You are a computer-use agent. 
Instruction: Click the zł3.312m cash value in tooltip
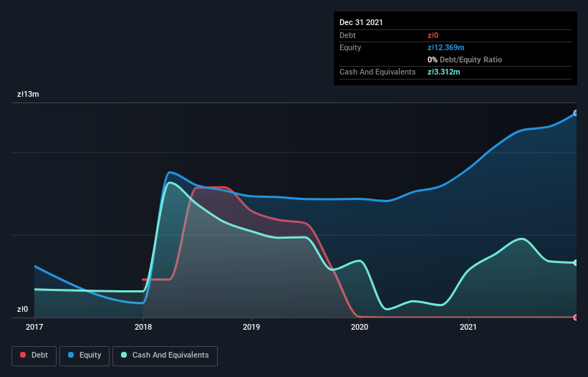pyautogui.click(x=443, y=72)
